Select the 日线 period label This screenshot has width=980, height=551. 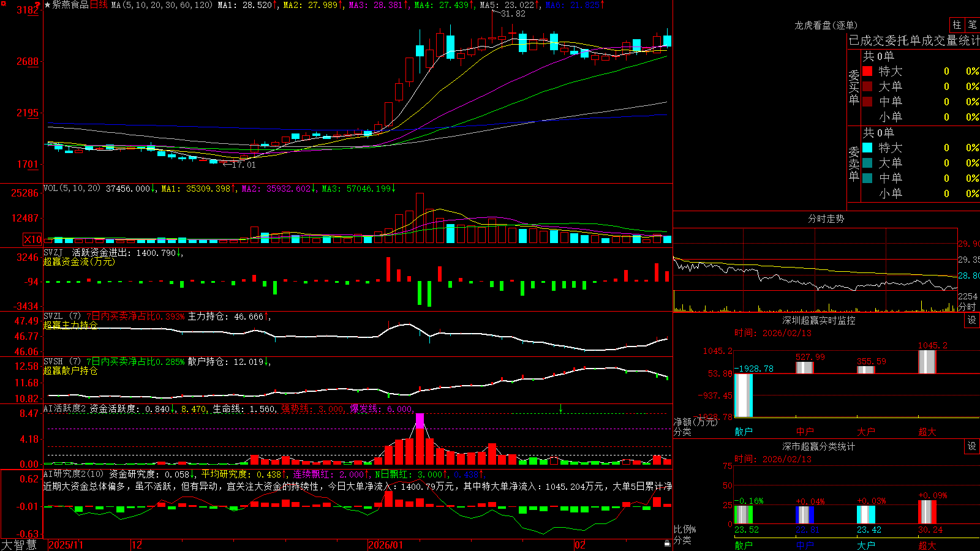point(99,5)
